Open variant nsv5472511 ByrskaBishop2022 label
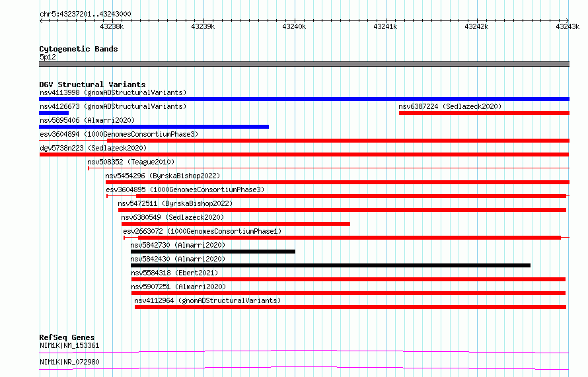 point(175,203)
